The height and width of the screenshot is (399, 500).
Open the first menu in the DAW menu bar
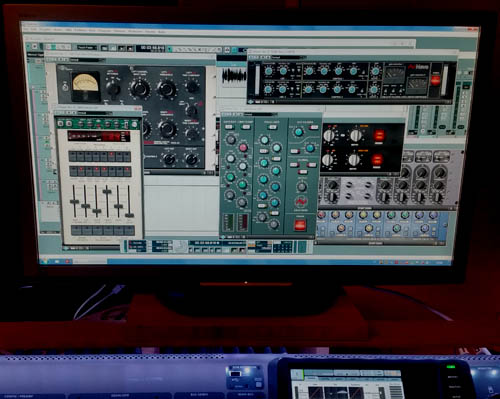[26, 30]
